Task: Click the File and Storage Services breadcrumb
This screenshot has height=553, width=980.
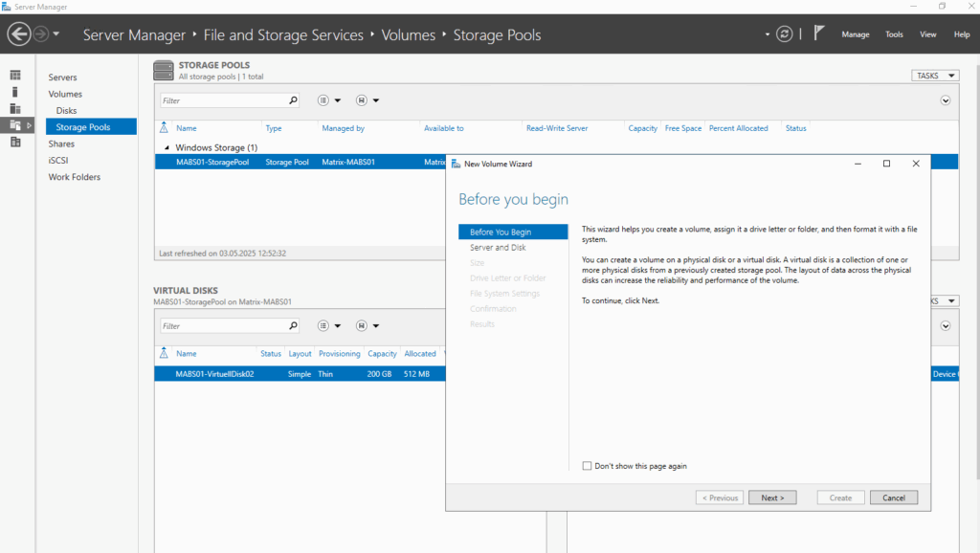Action: click(x=283, y=35)
